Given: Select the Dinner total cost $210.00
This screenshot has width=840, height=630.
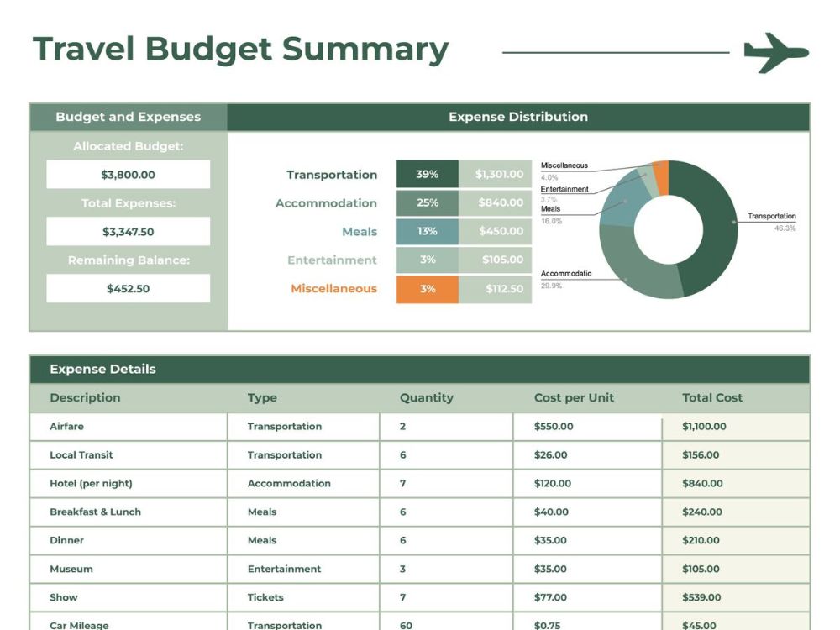Looking at the screenshot, I should (736, 540).
